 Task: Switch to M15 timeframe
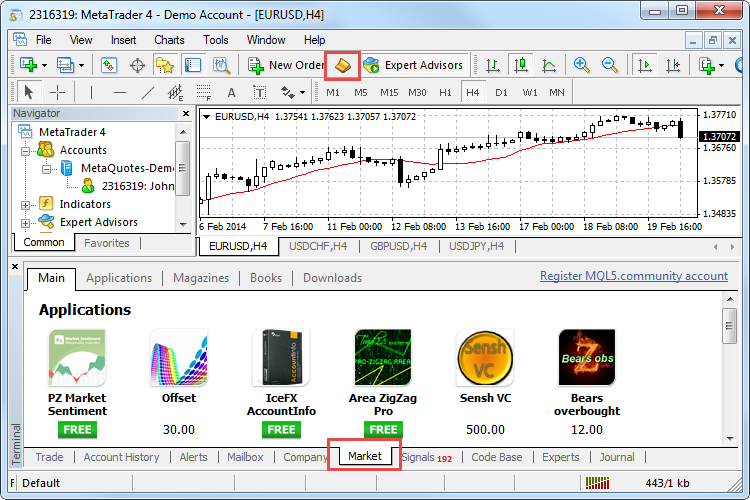389,92
